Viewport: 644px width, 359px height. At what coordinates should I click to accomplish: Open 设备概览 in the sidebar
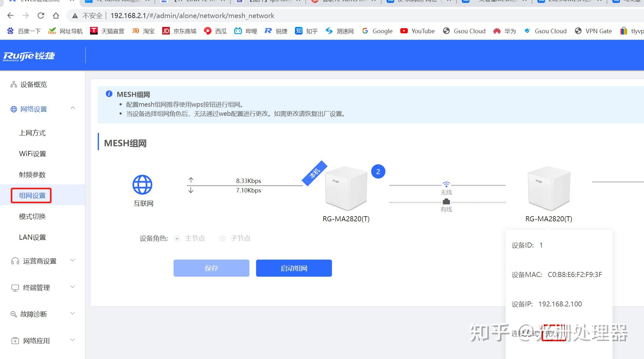tap(34, 85)
